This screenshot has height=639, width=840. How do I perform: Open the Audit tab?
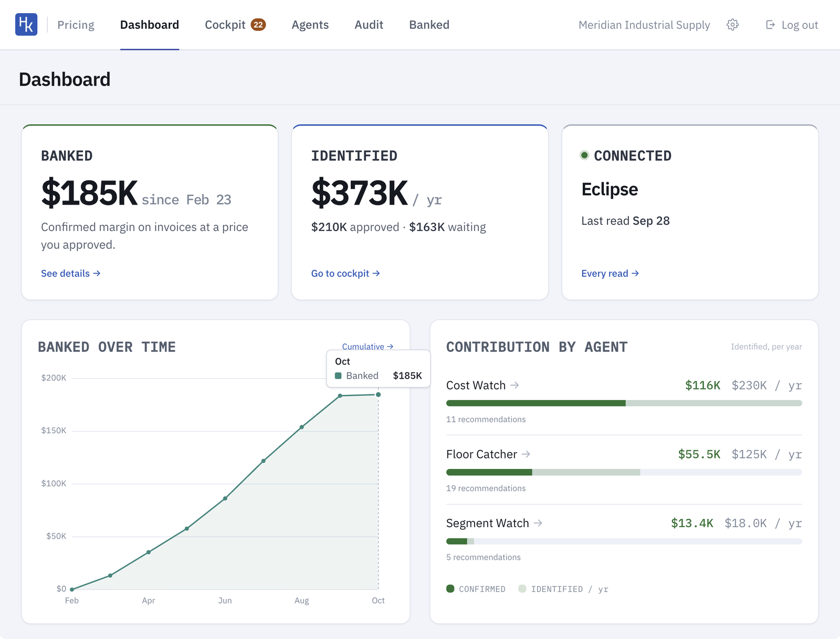(369, 25)
